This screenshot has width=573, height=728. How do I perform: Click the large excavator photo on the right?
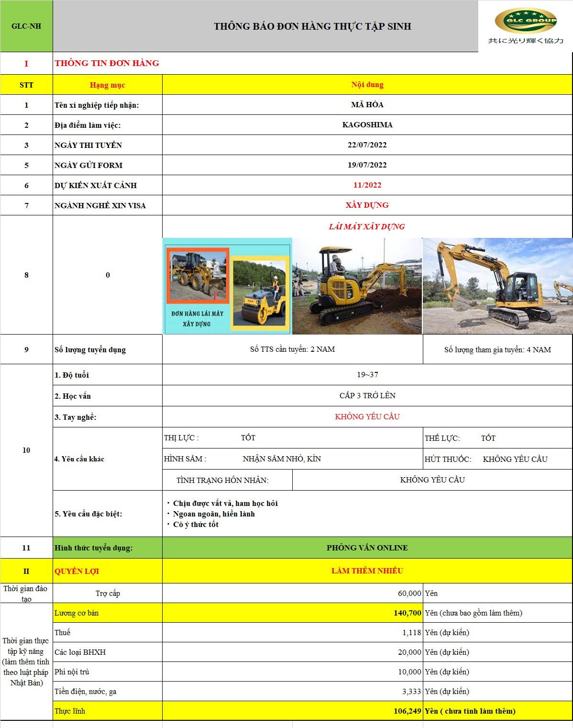[497, 286]
